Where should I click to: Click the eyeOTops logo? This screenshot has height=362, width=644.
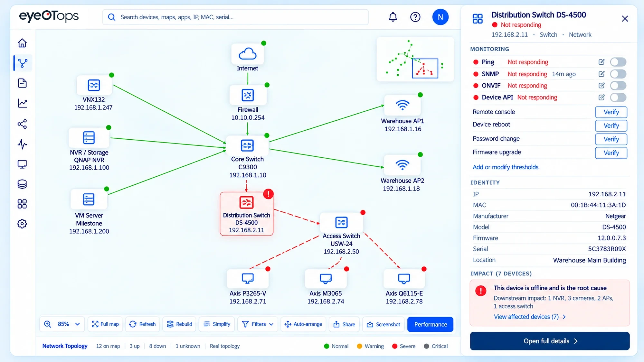point(49,16)
